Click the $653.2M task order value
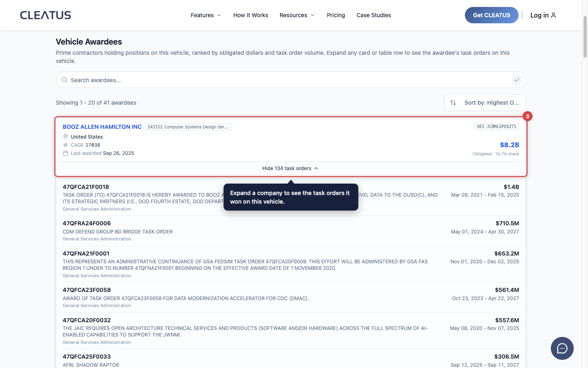588x368 pixels. tap(507, 254)
